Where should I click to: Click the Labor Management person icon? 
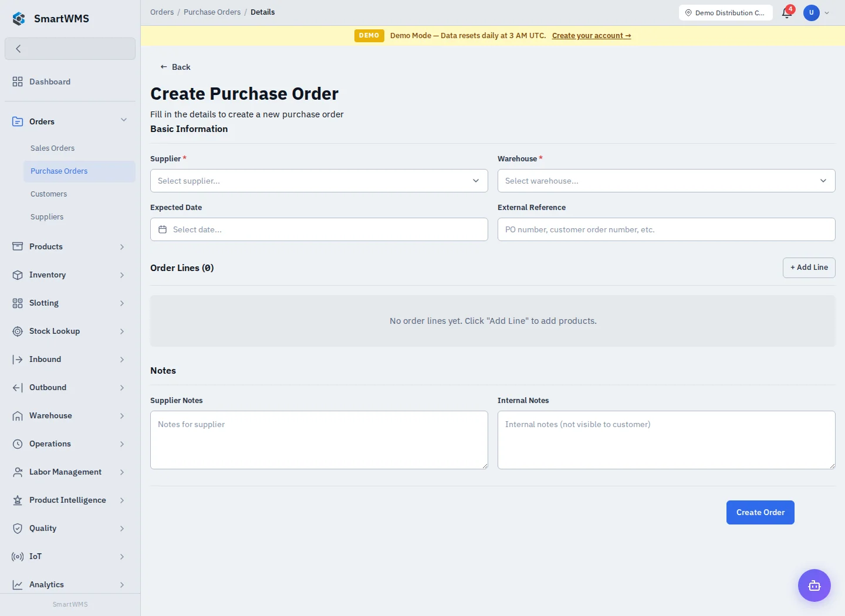pos(18,472)
